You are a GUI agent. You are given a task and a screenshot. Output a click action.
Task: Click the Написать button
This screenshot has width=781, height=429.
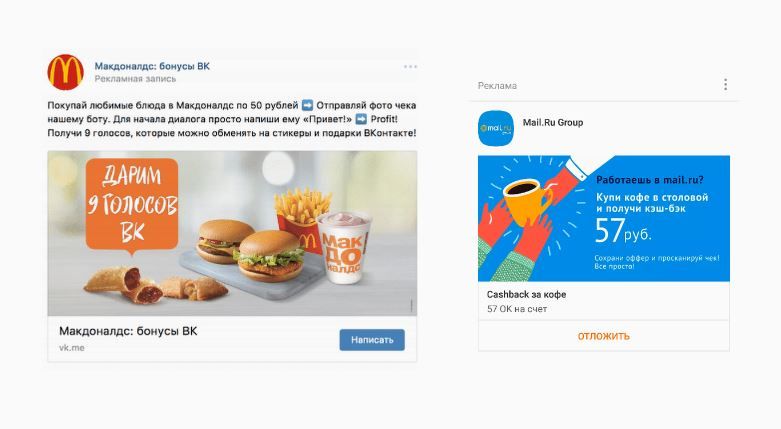click(x=372, y=340)
